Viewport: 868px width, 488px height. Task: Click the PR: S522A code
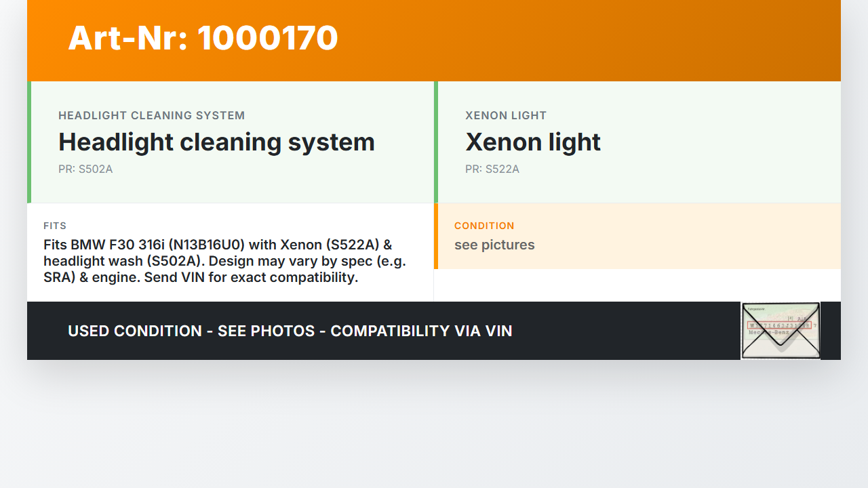click(x=492, y=169)
